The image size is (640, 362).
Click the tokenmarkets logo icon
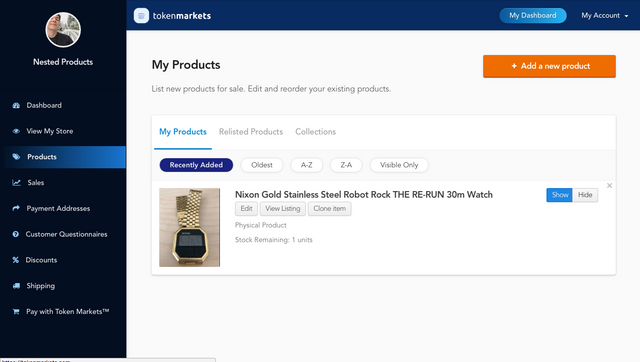click(x=141, y=16)
